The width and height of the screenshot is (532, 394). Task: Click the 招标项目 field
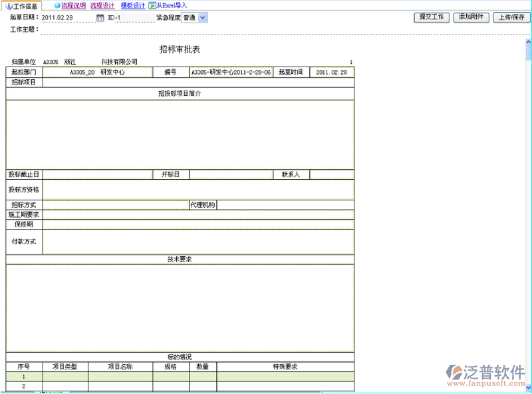pyautogui.click(x=198, y=83)
